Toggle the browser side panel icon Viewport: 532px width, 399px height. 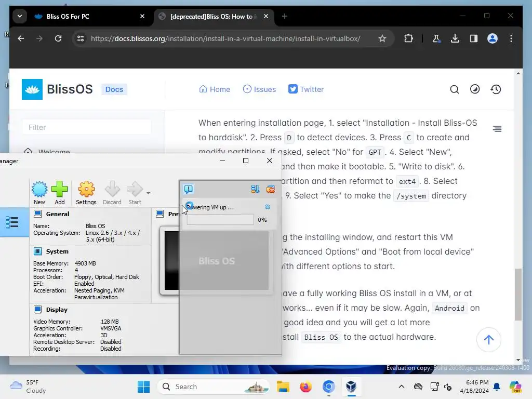pos(474,38)
